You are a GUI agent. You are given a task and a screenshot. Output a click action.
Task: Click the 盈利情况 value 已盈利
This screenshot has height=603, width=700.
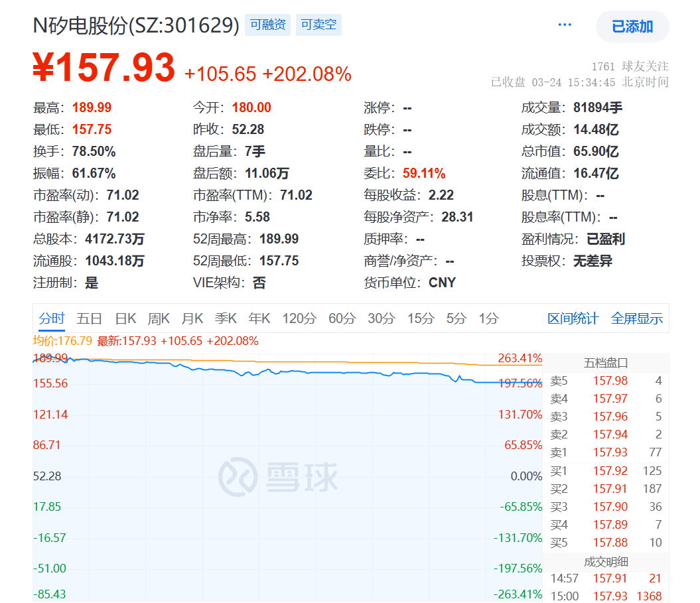pyautogui.click(x=605, y=239)
